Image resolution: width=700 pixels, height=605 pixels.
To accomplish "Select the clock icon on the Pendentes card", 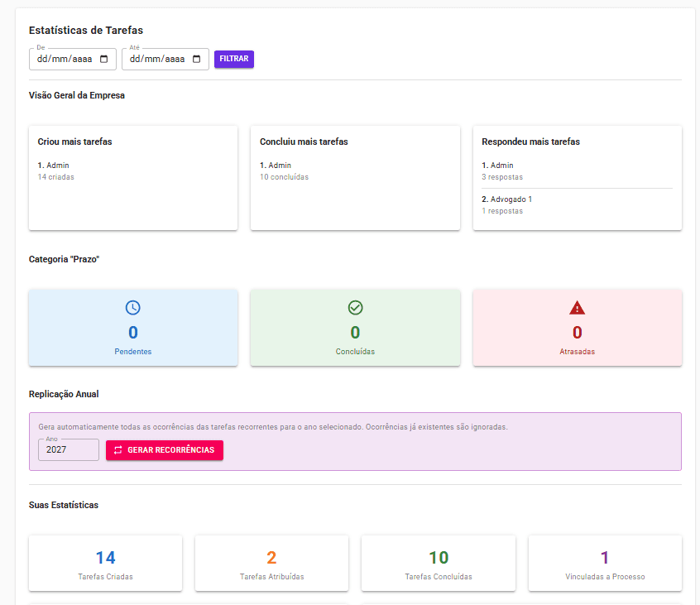I will click(x=132, y=307).
